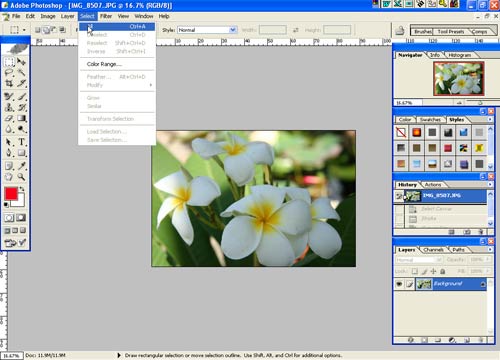Switch to the Swatches tab
Viewport: 500px width, 360px height.
pyautogui.click(x=430, y=120)
